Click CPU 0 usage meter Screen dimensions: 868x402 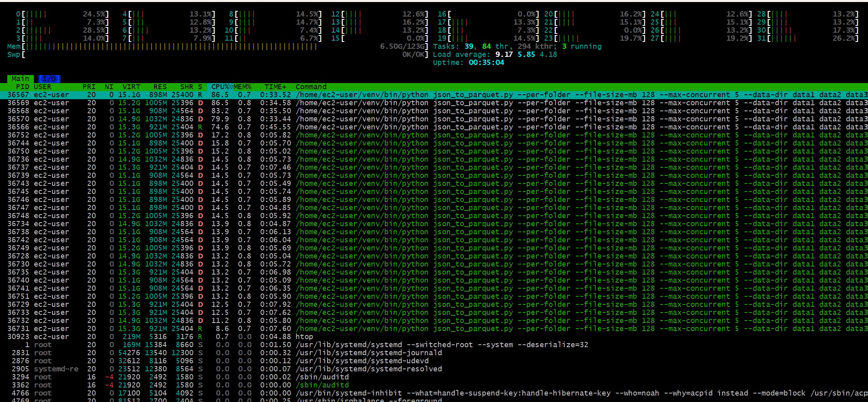[x=63, y=14]
